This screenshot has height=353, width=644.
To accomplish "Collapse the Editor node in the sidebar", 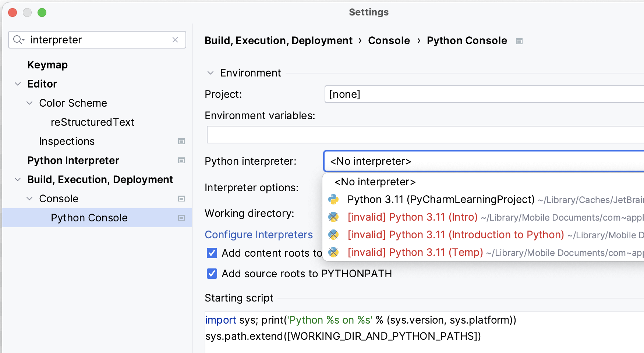I will 17,84.
